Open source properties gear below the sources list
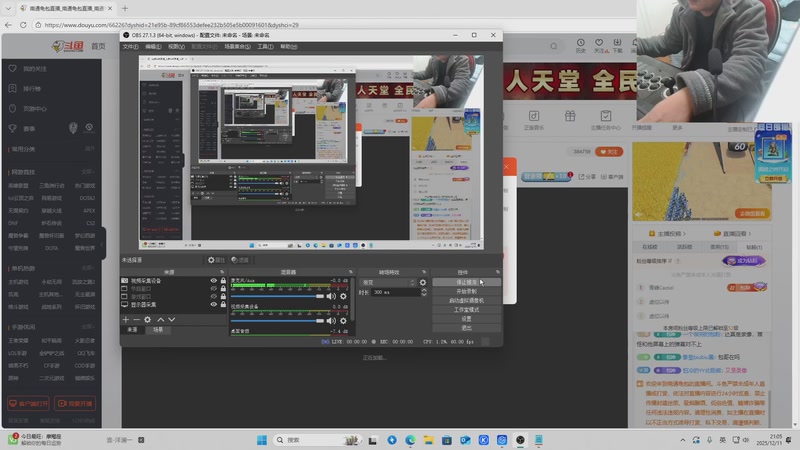Image resolution: width=800 pixels, height=450 pixels. pos(147,319)
